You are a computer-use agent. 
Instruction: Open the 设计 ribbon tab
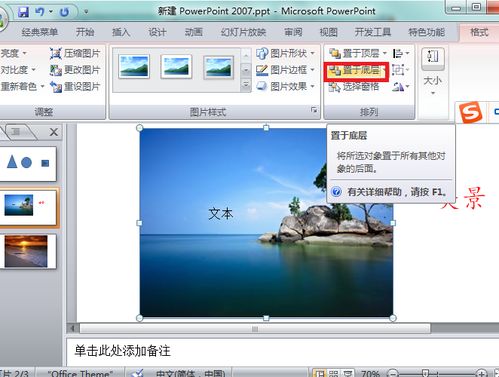157,32
